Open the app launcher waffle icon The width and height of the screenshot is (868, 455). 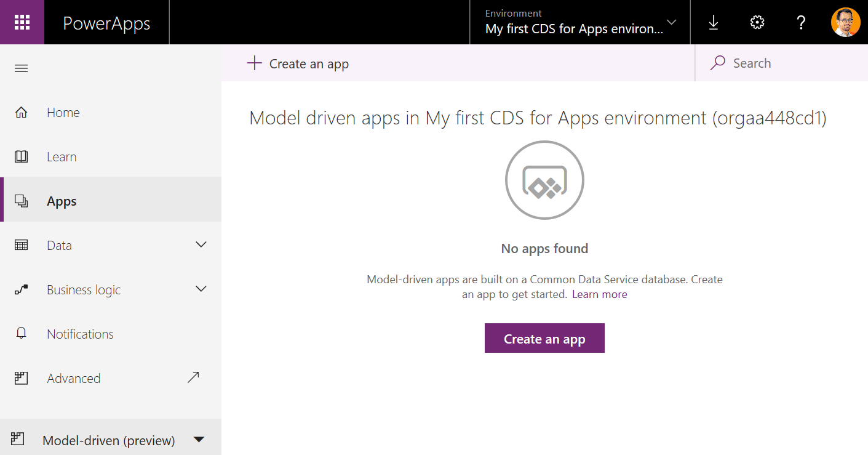click(22, 22)
